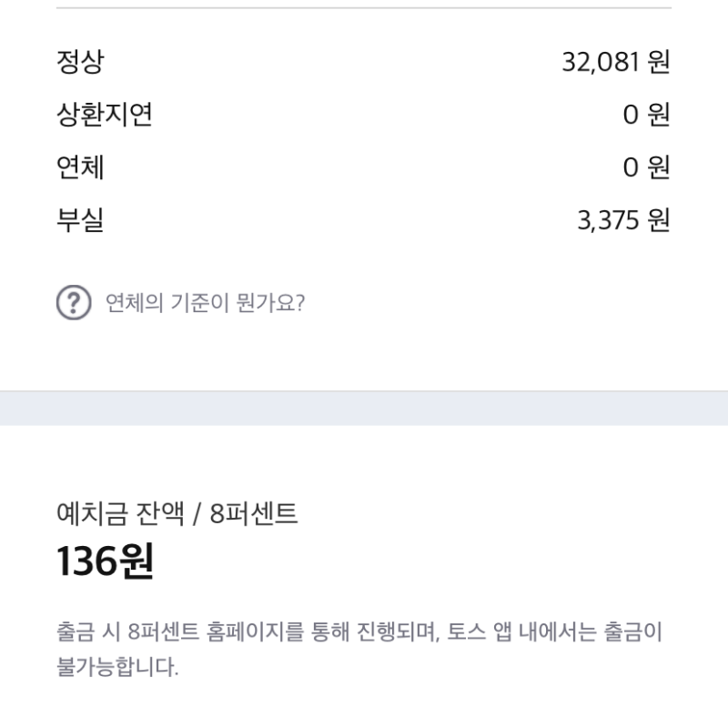Image resolution: width=728 pixels, height=728 pixels.
Task: Tap the question mark help icon
Action: tap(74, 302)
